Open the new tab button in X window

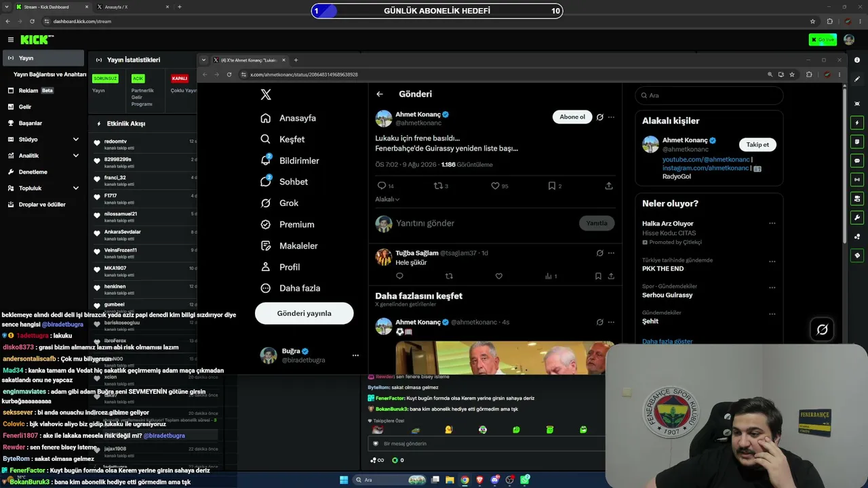coord(296,60)
